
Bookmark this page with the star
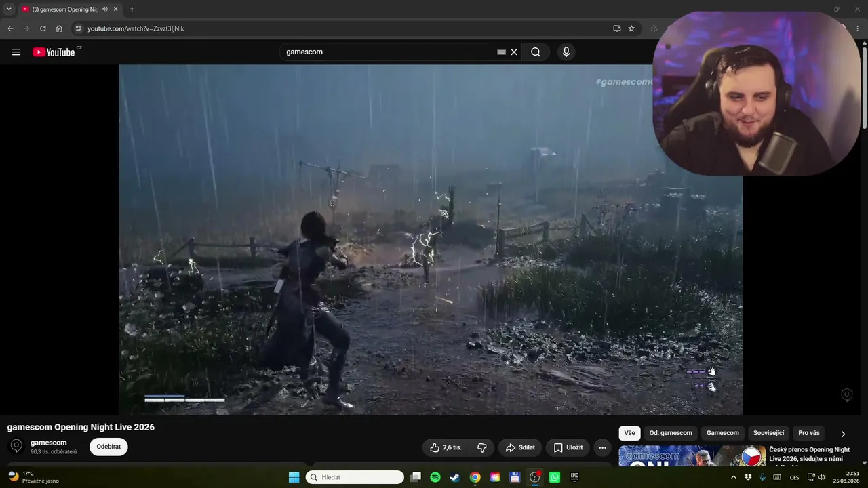(x=631, y=28)
